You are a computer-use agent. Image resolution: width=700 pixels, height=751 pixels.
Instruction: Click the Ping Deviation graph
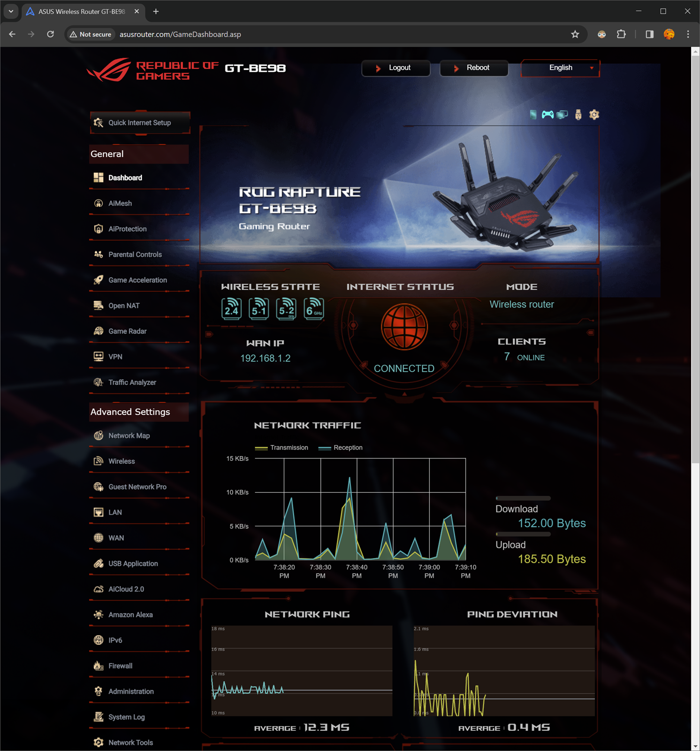click(x=504, y=671)
